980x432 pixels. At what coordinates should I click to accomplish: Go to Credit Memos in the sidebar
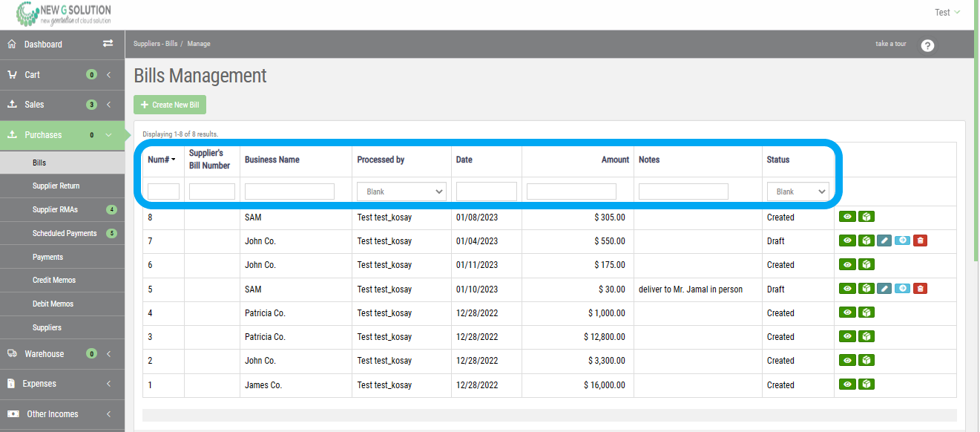pos(53,280)
